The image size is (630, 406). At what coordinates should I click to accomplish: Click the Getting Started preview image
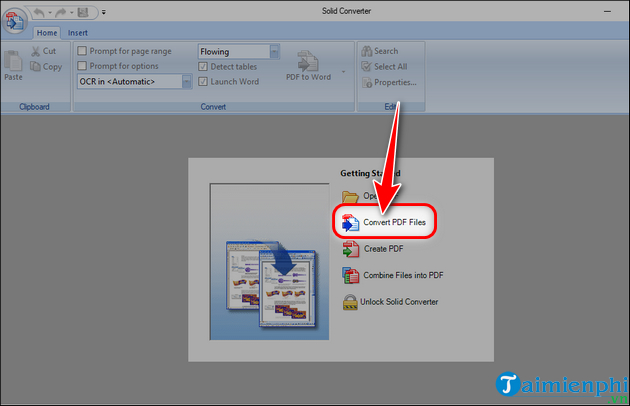tap(269, 262)
